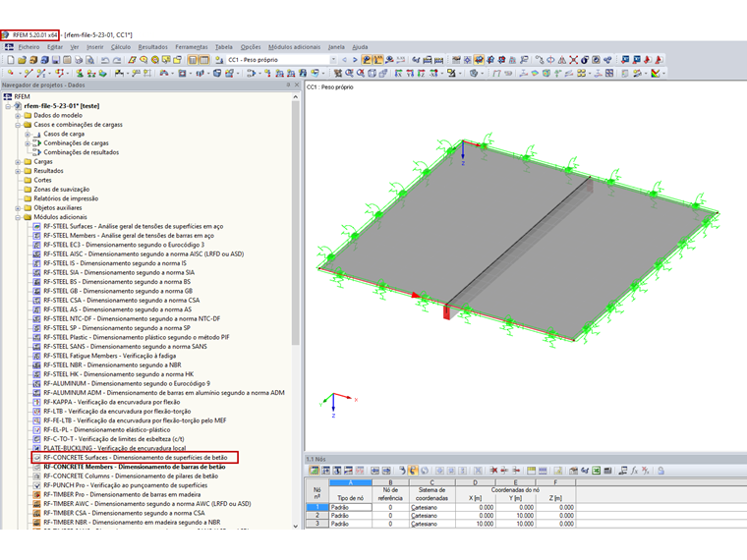Click the Padrão cell in row 1
The height and width of the screenshot is (560, 747).
[x=350, y=508]
